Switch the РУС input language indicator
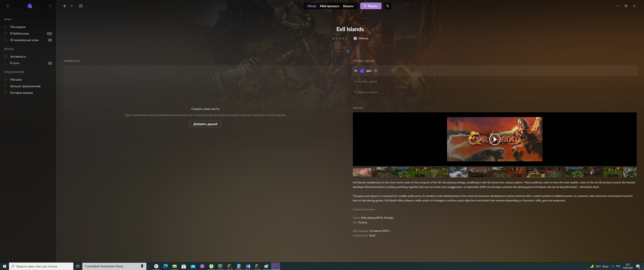 [618, 266]
